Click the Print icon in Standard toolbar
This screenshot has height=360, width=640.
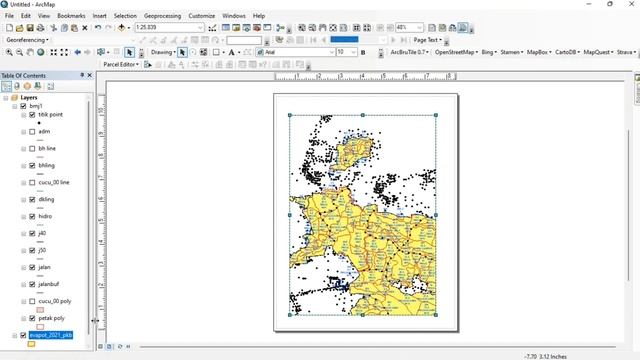(x=40, y=28)
